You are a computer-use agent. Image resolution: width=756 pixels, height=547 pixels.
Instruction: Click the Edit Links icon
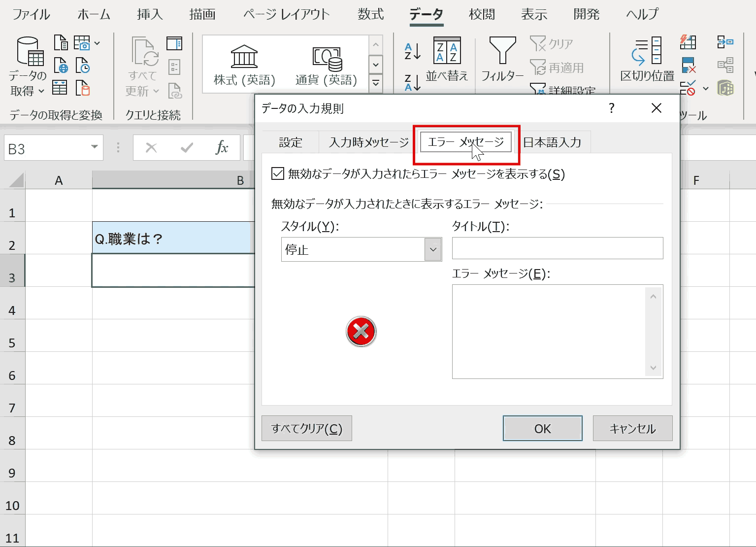tap(175, 90)
